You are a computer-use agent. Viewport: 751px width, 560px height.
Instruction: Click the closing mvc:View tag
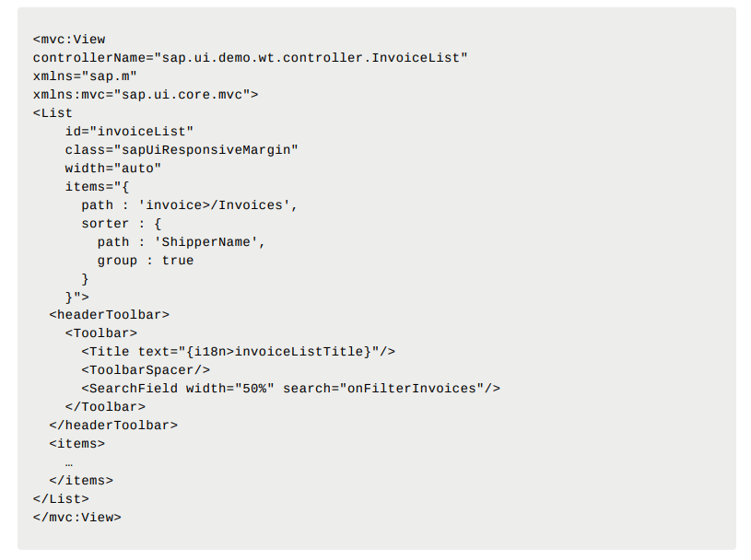click(76, 518)
